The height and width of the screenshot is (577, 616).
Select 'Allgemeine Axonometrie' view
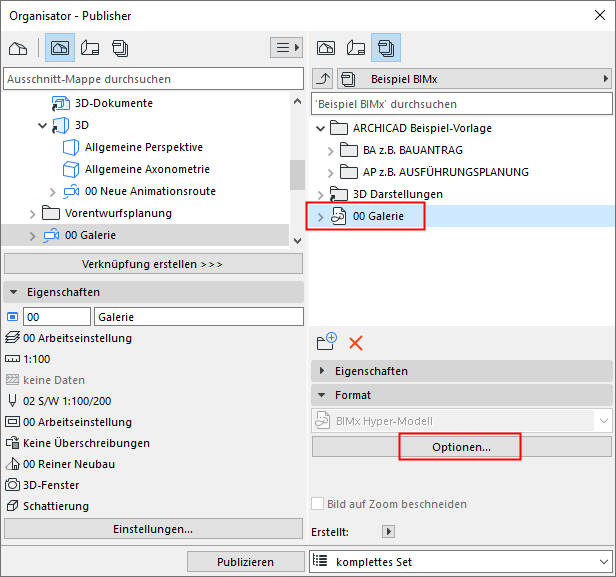[x=147, y=169]
